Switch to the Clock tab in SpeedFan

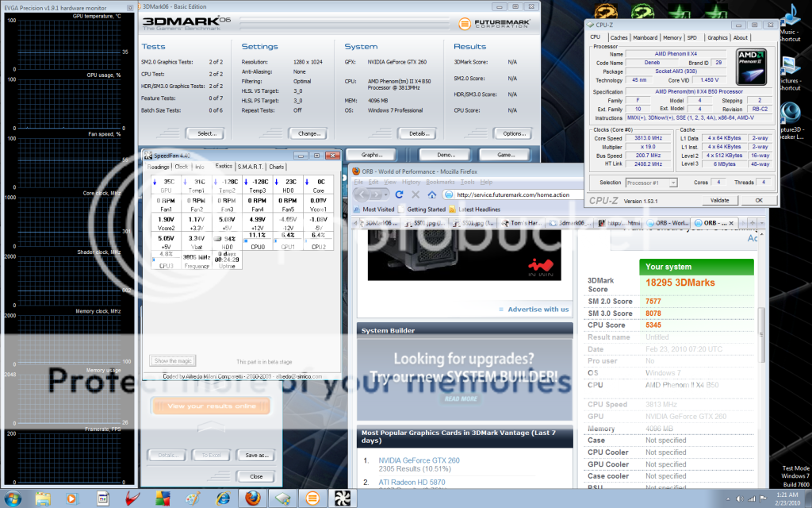point(182,167)
